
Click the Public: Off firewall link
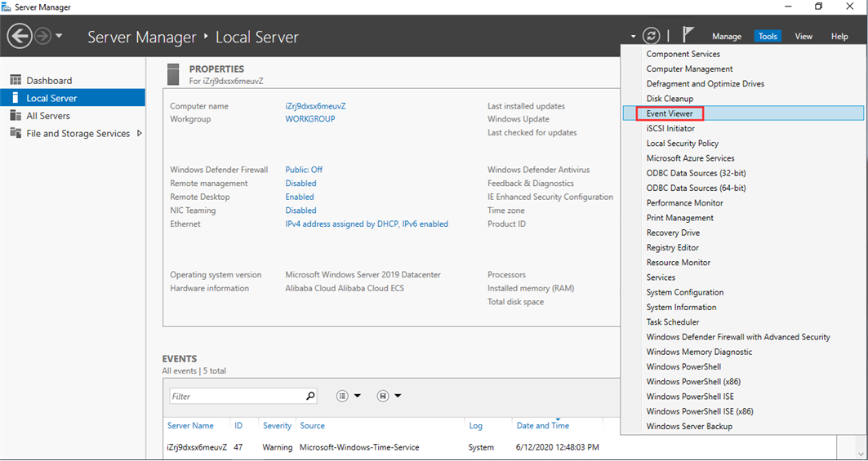point(304,170)
